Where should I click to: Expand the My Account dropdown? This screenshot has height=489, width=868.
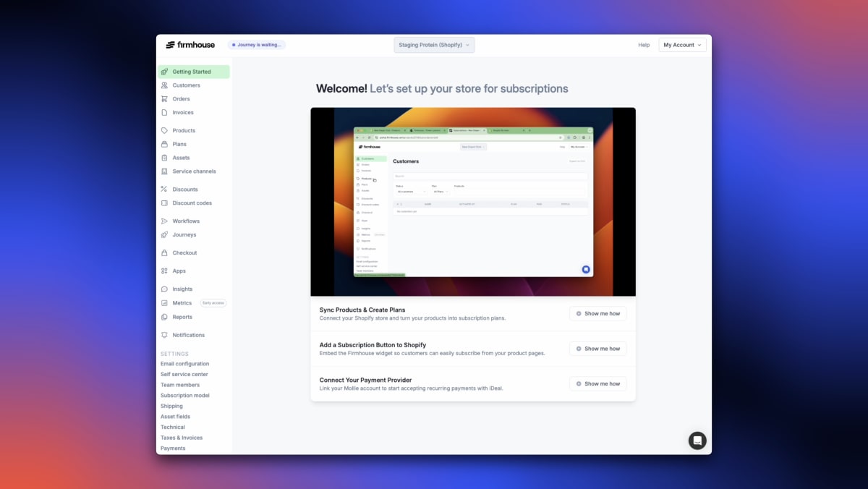[x=682, y=45]
